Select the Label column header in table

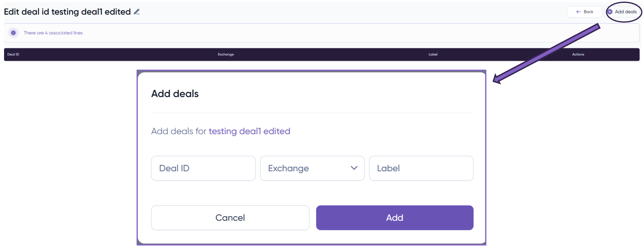[x=433, y=54]
